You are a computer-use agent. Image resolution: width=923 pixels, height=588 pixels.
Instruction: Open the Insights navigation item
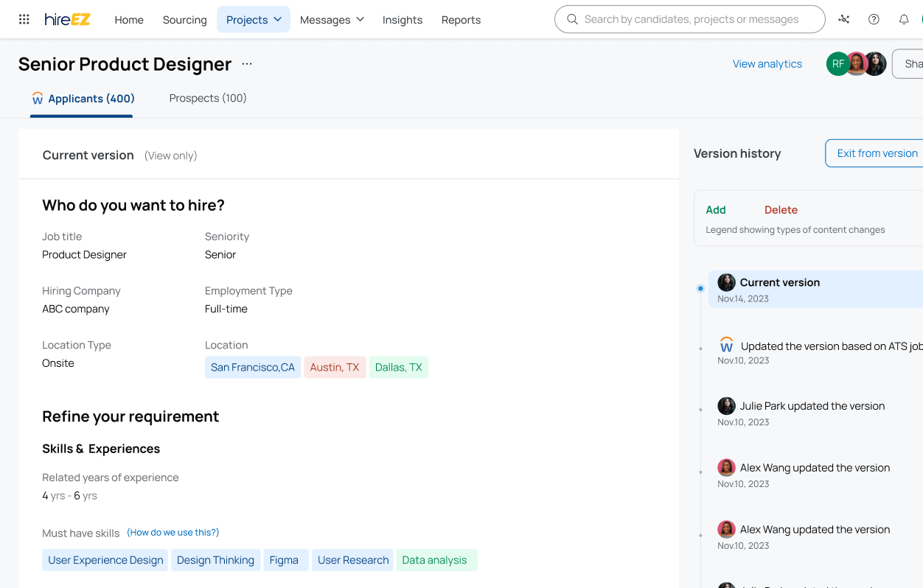[403, 20]
